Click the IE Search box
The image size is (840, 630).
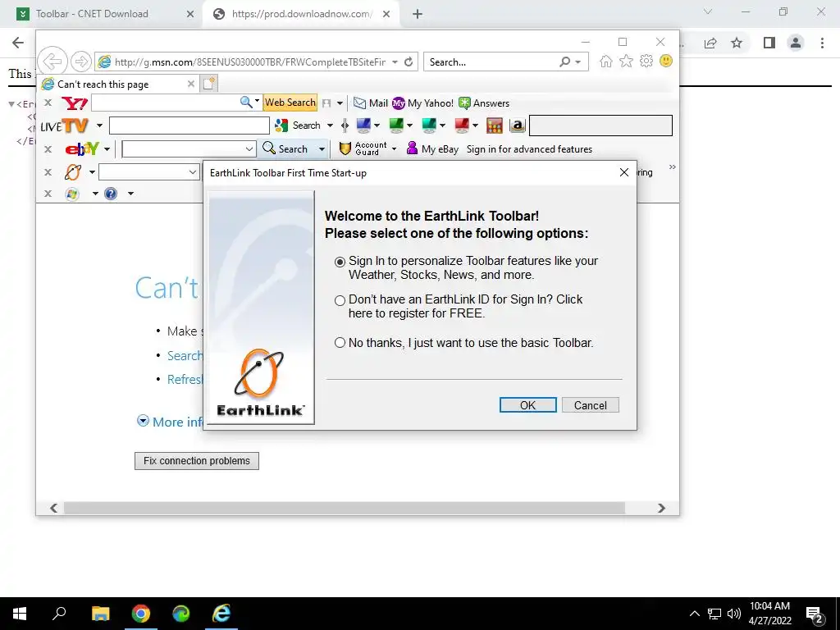[492, 62]
